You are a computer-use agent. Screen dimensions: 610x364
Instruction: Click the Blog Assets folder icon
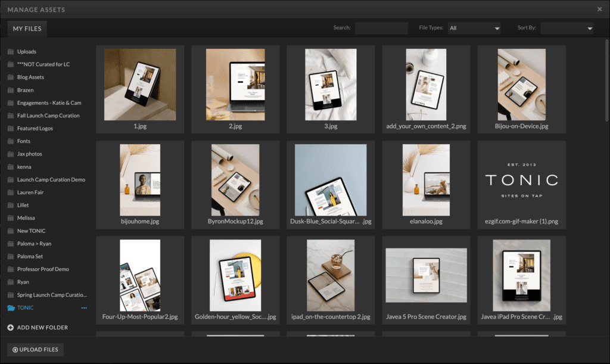pos(11,77)
